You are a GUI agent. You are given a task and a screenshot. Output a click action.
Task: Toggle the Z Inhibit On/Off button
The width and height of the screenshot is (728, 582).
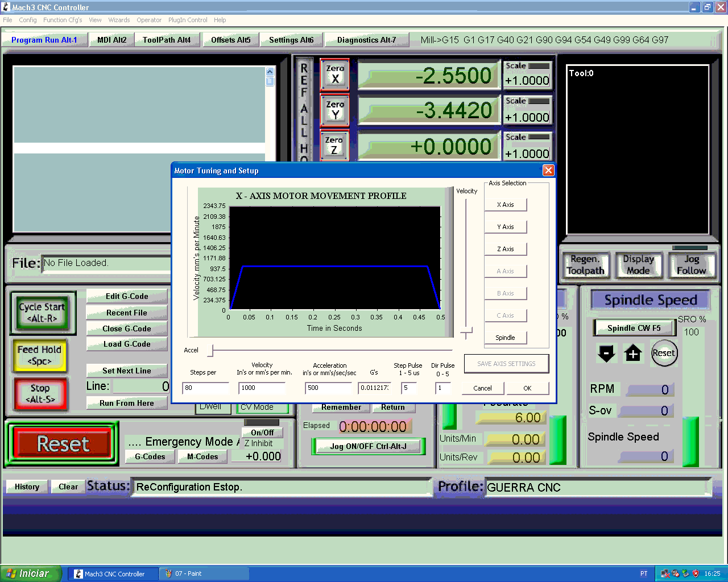click(x=262, y=433)
